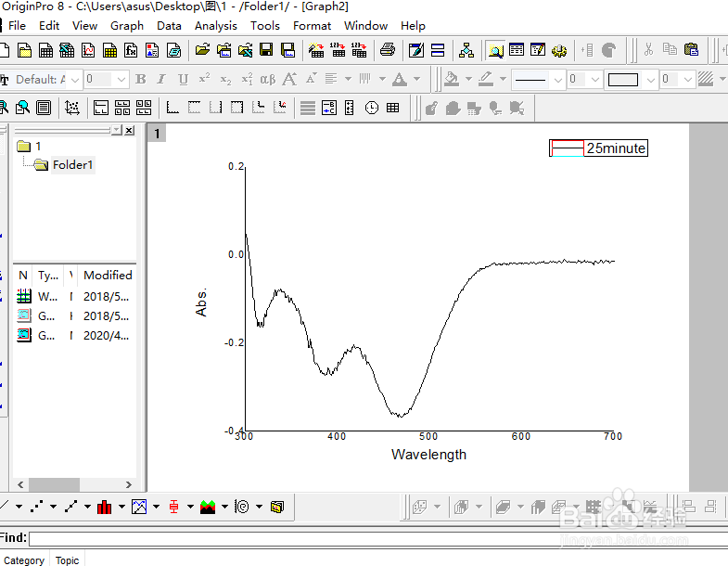Close the Project Explorer panel
Viewport: 728px width, 566px height.
130,130
